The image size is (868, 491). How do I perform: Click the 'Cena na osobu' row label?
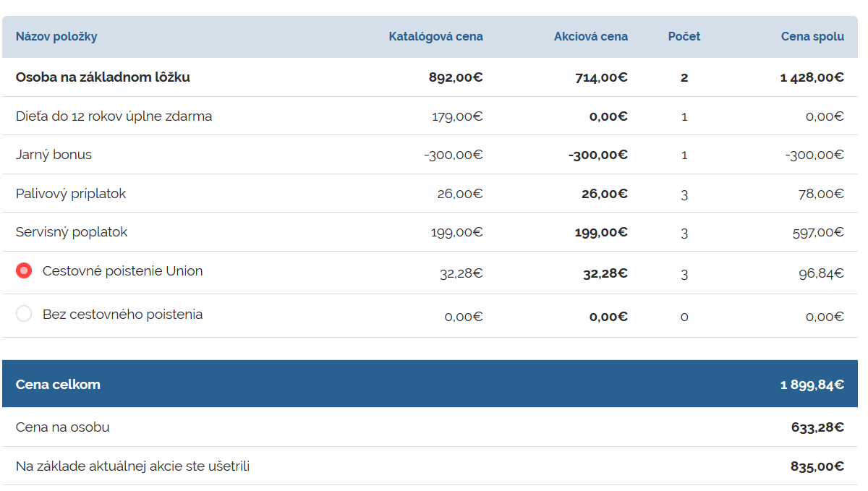(63, 427)
